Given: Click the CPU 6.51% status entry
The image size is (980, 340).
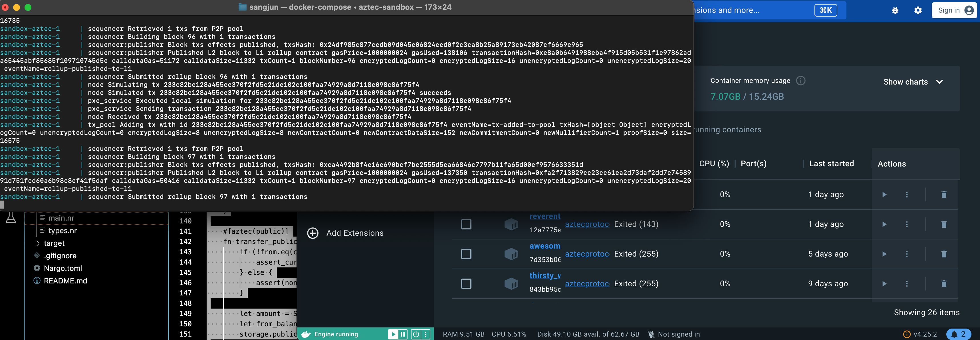Looking at the screenshot, I should click(509, 334).
